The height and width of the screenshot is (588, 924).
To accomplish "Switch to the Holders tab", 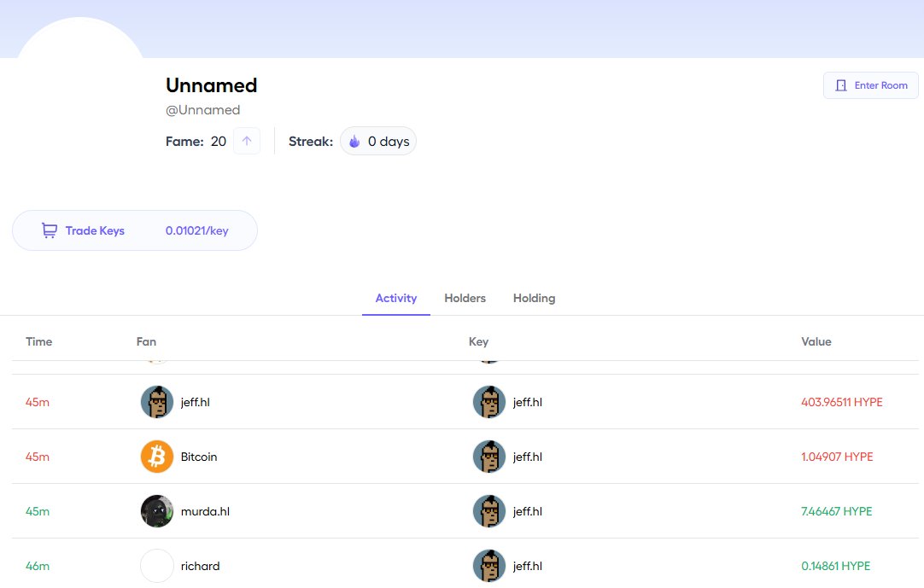I will pyautogui.click(x=465, y=298).
